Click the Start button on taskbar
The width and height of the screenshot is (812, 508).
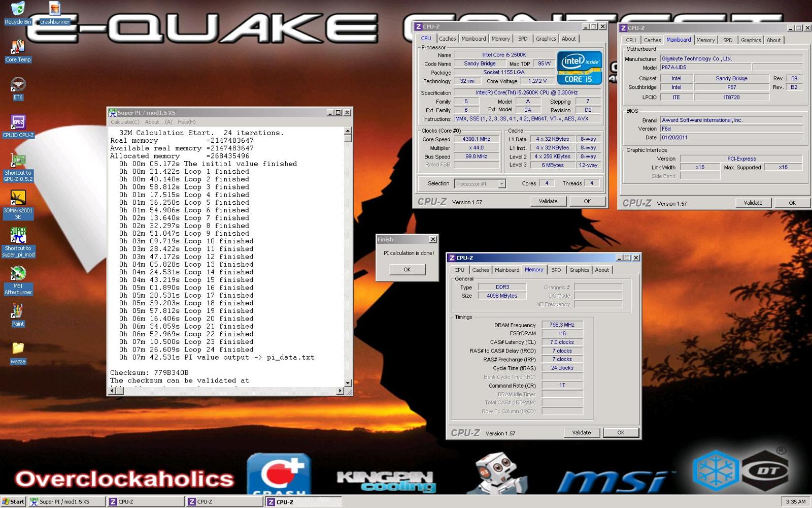click(x=13, y=501)
